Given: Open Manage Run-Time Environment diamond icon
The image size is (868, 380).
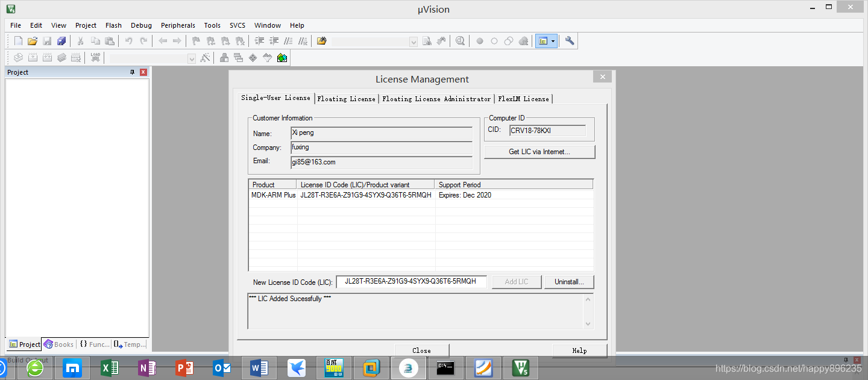Looking at the screenshot, I should click(x=253, y=58).
